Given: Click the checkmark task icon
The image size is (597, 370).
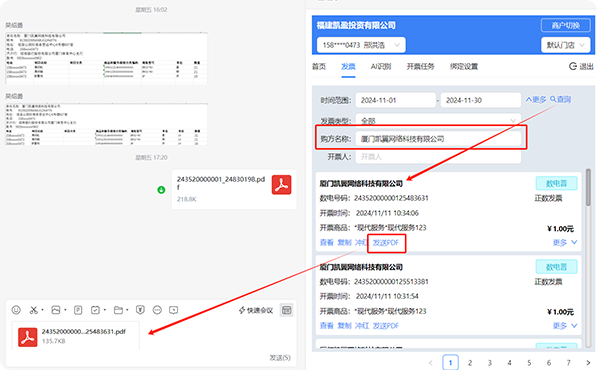Looking at the screenshot, I should tap(95, 310).
